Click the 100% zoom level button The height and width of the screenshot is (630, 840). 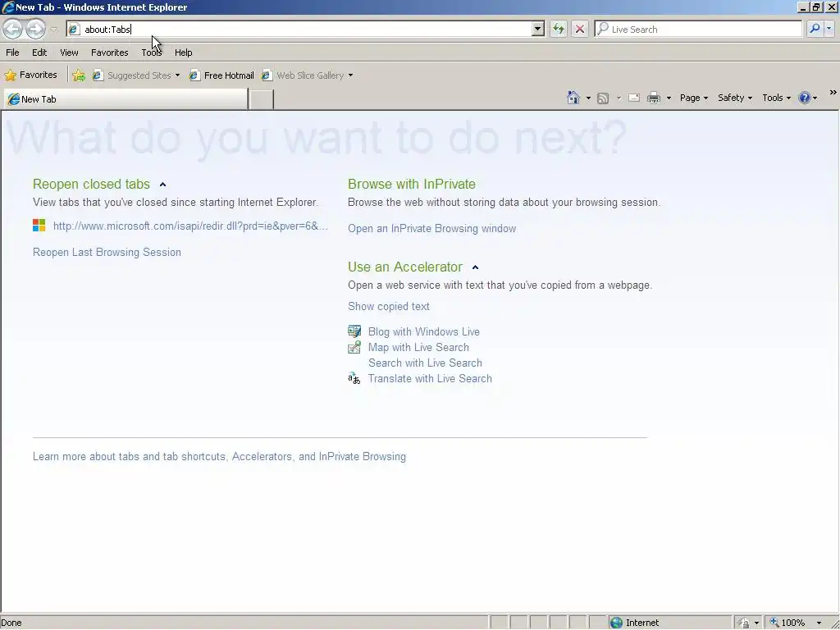[787, 623]
